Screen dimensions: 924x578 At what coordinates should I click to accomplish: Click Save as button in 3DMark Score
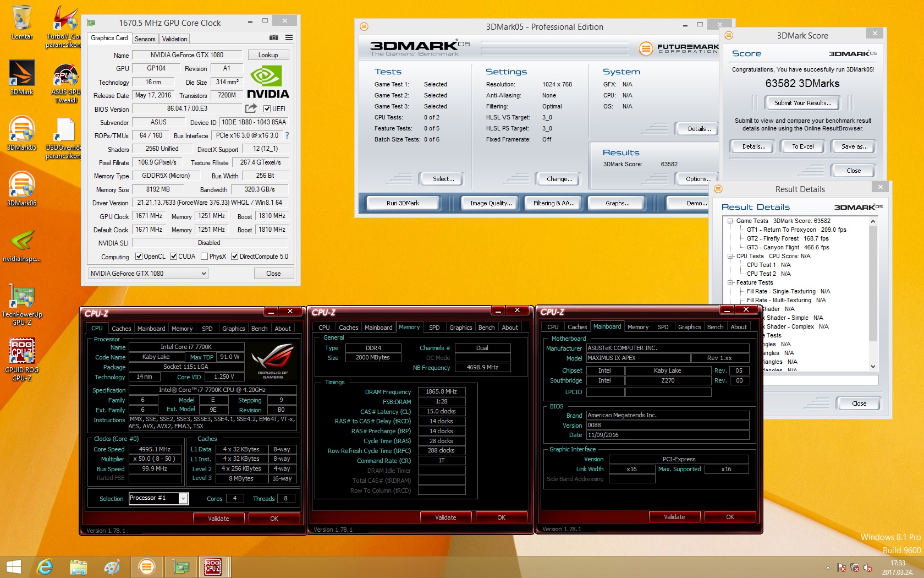click(854, 146)
